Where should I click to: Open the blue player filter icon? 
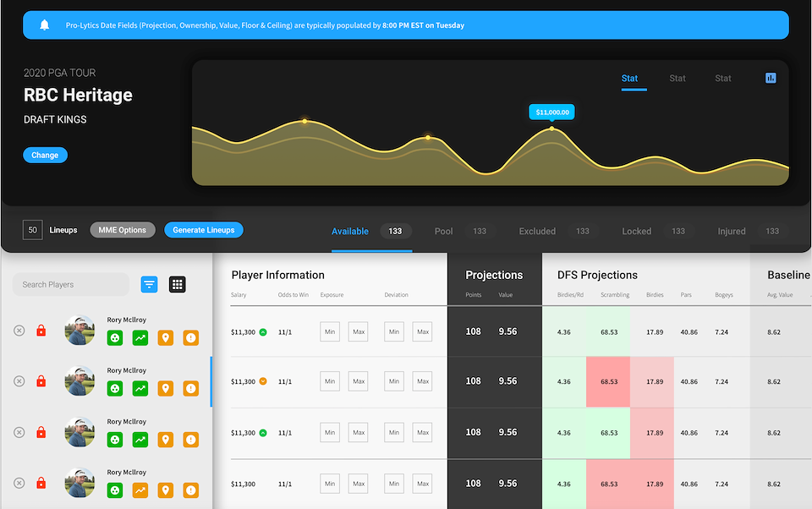(149, 284)
